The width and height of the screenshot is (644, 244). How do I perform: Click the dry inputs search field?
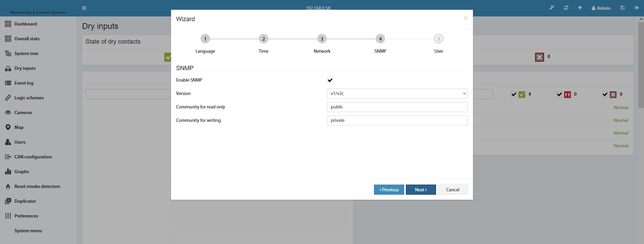[x=128, y=94]
